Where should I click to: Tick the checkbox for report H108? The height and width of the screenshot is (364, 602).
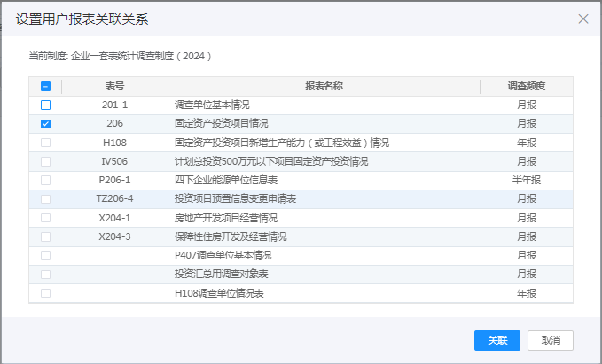click(45, 143)
